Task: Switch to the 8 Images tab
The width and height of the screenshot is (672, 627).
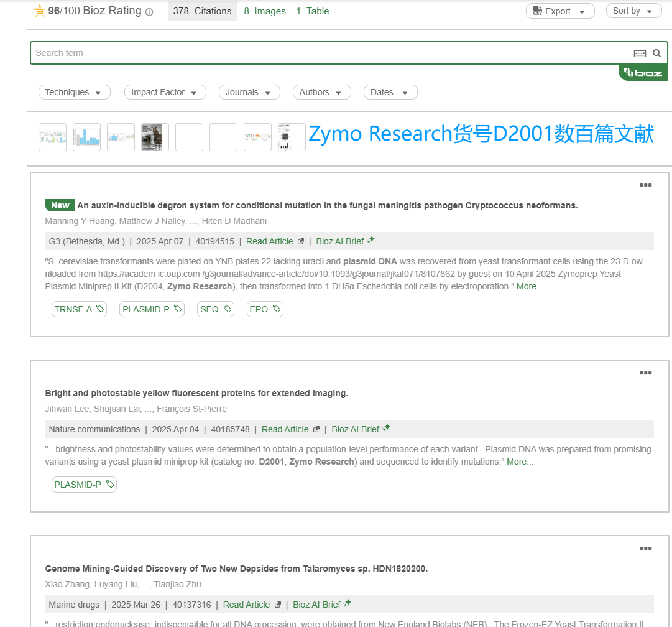Action: [265, 11]
